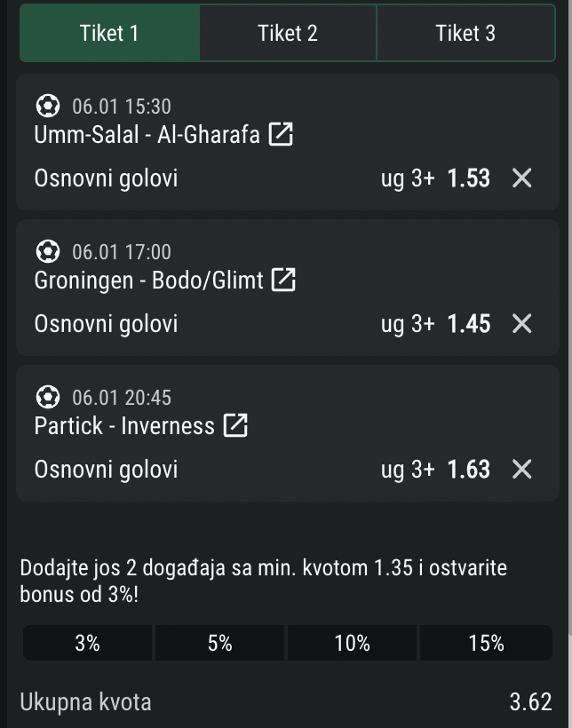Remove Groningen - Bodo/Glimt bet from ticket
572x728 pixels.
pos(522,324)
